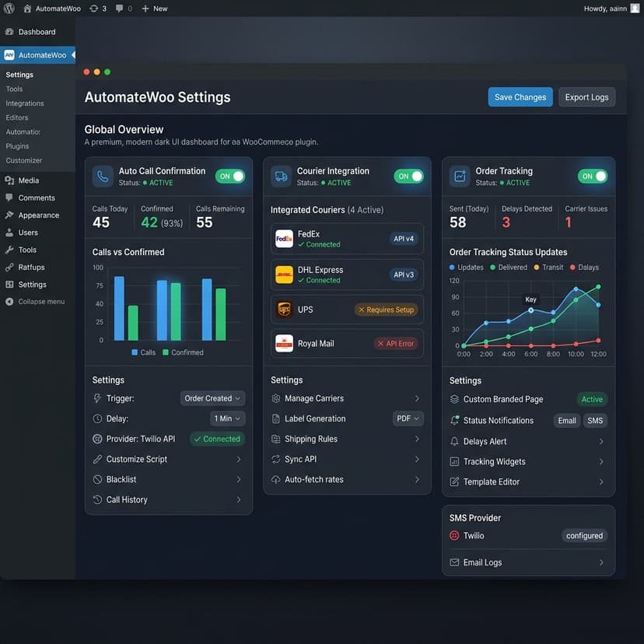Click the updates sync icon
644x644 pixels.
point(93,9)
